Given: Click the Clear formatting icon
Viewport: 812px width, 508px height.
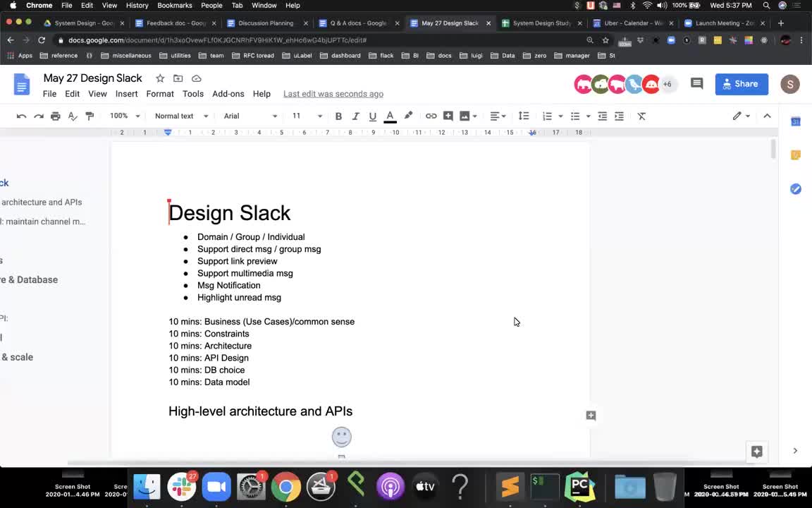Looking at the screenshot, I should click(x=641, y=116).
